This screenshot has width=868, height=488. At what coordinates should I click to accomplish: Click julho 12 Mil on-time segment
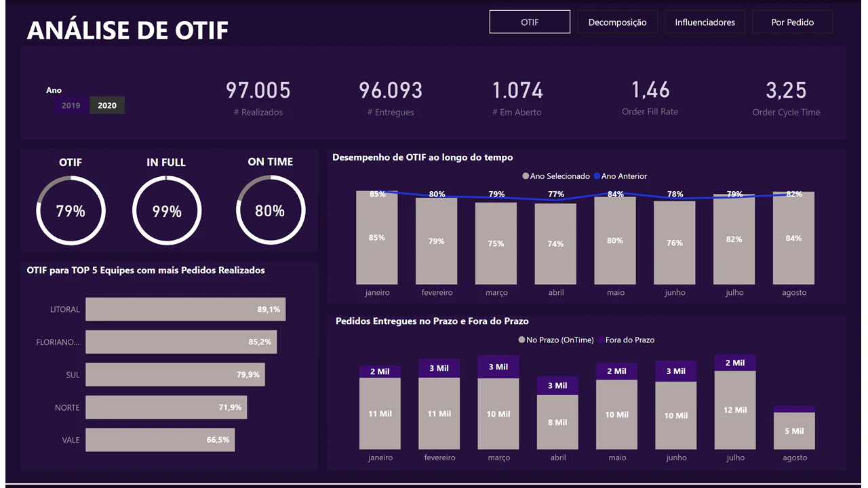point(735,410)
